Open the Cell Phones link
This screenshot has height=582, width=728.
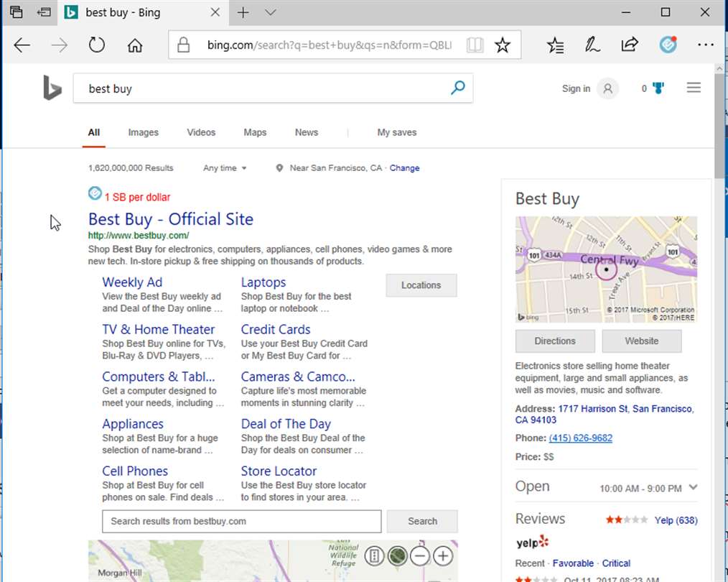tap(135, 471)
